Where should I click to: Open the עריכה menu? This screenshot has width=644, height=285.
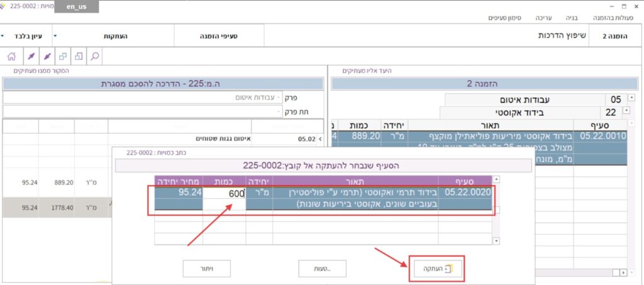544,18
